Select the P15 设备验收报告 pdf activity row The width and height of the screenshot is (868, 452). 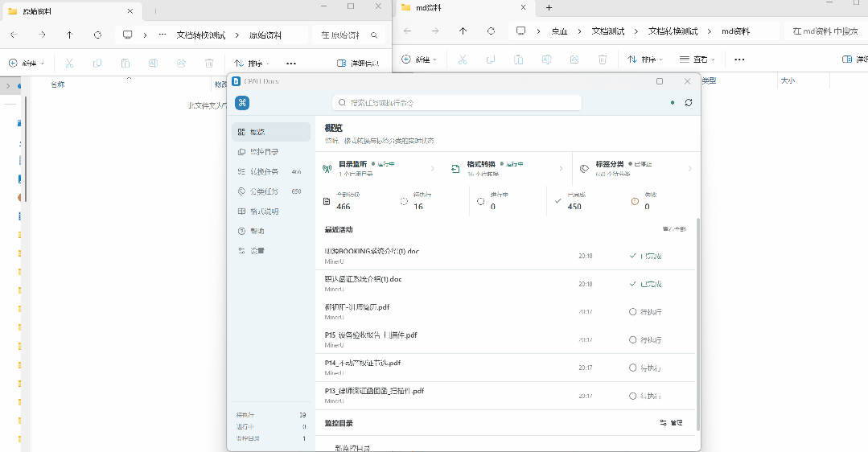click(x=505, y=339)
